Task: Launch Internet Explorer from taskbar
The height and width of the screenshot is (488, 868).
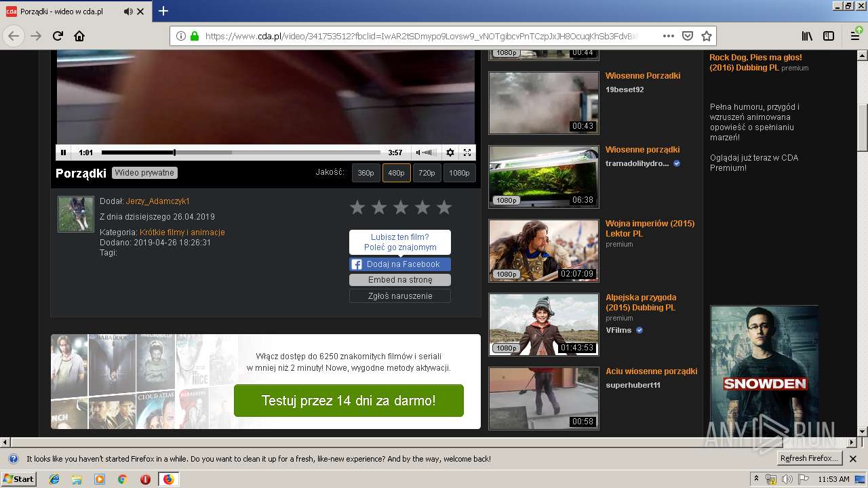Action: point(54,479)
